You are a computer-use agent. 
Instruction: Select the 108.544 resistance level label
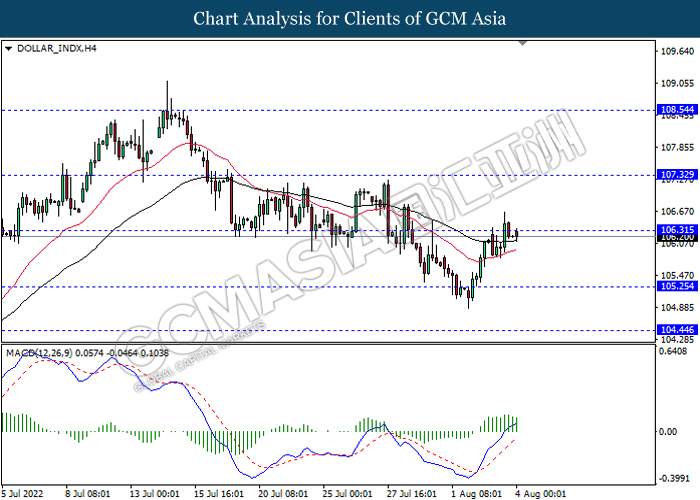[677, 110]
